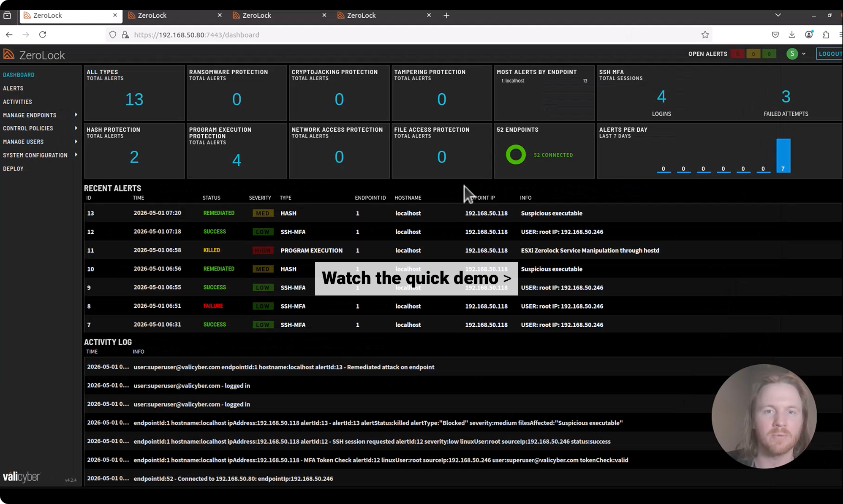Click the 'MFA Token Check' activity log entry
843x504 pixels.
point(463,460)
